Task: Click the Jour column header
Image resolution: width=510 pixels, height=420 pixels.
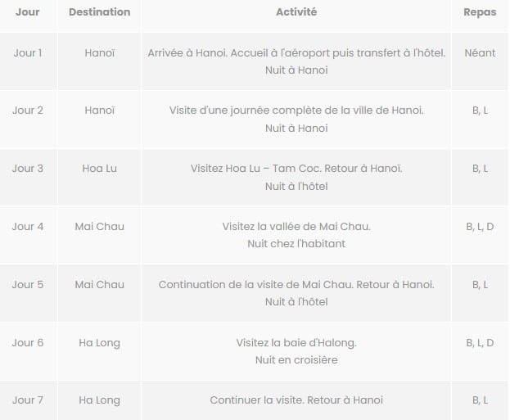Action: [x=28, y=12]
